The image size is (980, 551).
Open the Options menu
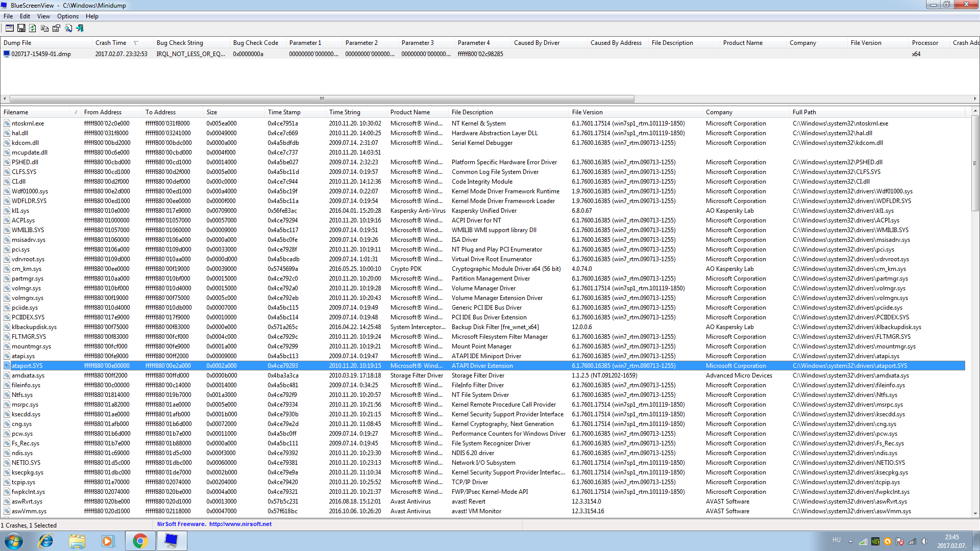(67, 16)
